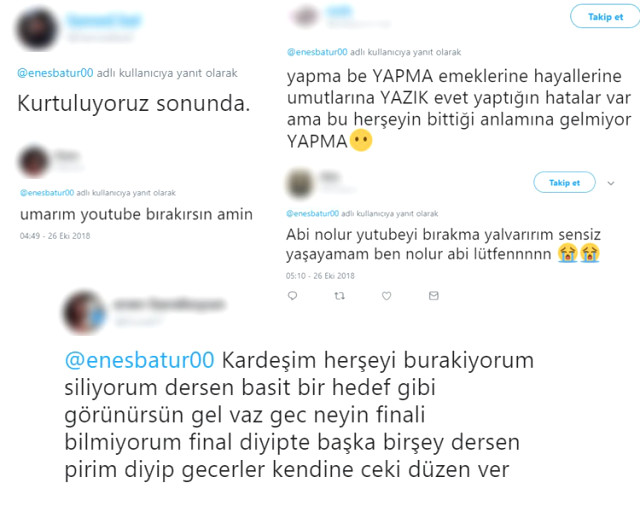Click the top right Takip et button
Image resolution: width=640 pixels, height=512 pixels.
click(605, 17)
